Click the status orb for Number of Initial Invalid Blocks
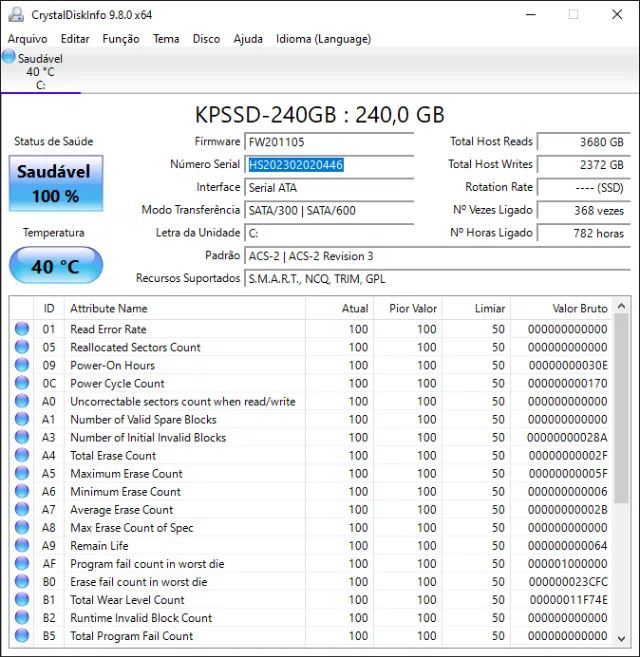The width and height of the screenshot is (640, 657). click(22, 437)
